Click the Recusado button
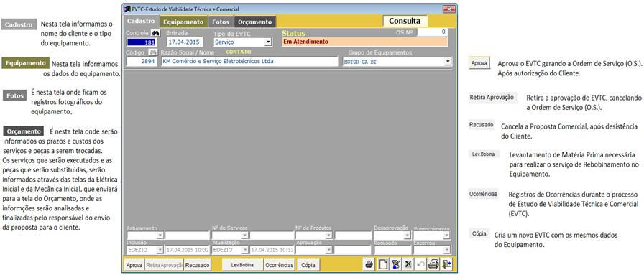Screen dimensions: 644x275 [197, 265]
